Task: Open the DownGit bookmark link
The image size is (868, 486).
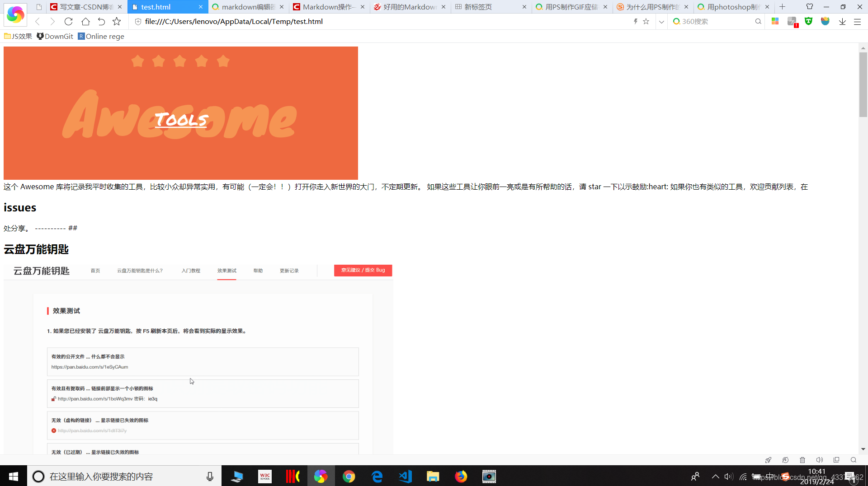Action: tap(55, 36)
